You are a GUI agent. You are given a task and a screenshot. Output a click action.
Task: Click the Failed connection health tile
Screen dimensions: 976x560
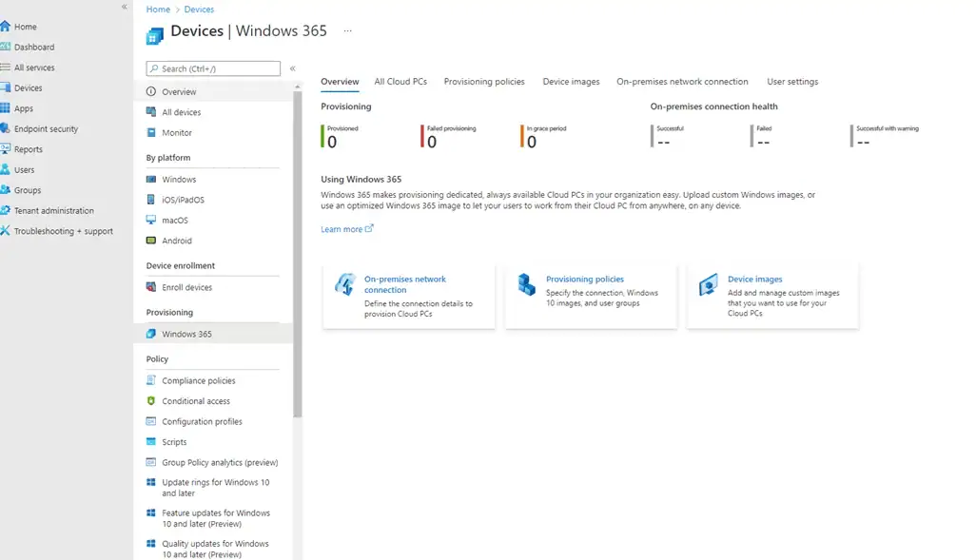point(761,137)
